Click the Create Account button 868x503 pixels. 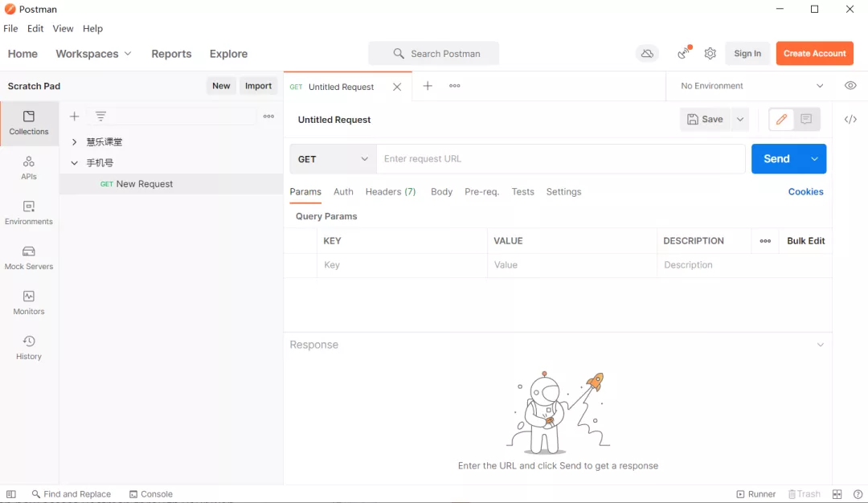pyautogui.click(x=814, y=54)
